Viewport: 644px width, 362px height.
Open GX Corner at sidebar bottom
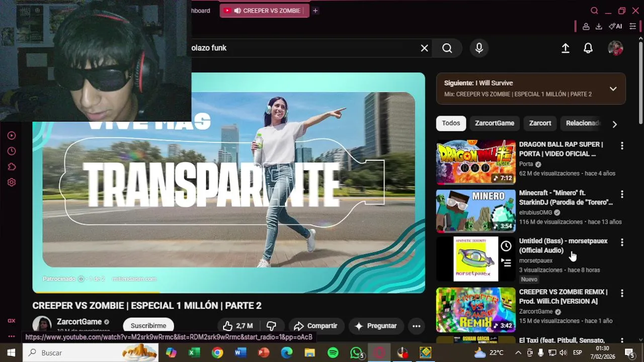pyautogui.click(x=11, y=321)
